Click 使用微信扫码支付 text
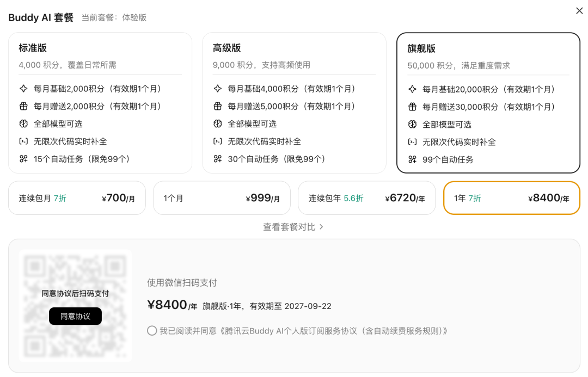This screenshot has width=588, height=377. coord(182,282)
